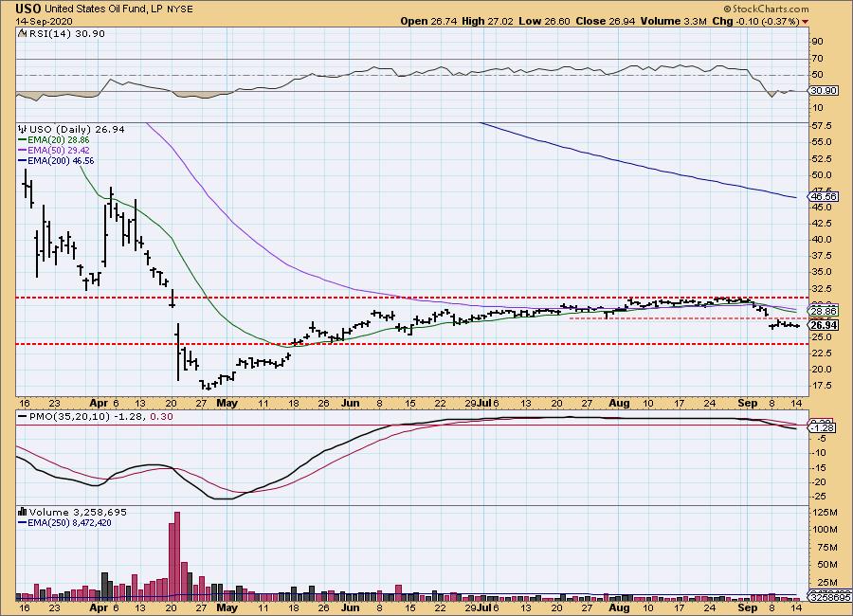Screen dimensions: 853x616
Task: Click the RSI(14) indicator icon
Action: 22,33
